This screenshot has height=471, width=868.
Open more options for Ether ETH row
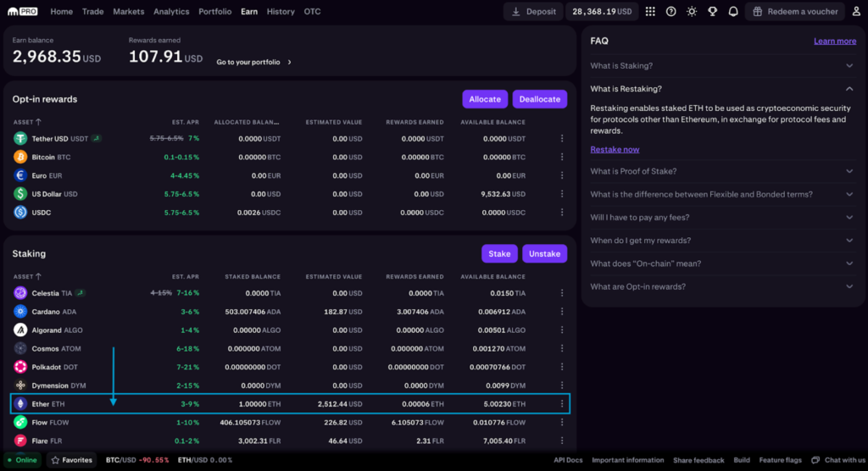[x=562, y=404]
